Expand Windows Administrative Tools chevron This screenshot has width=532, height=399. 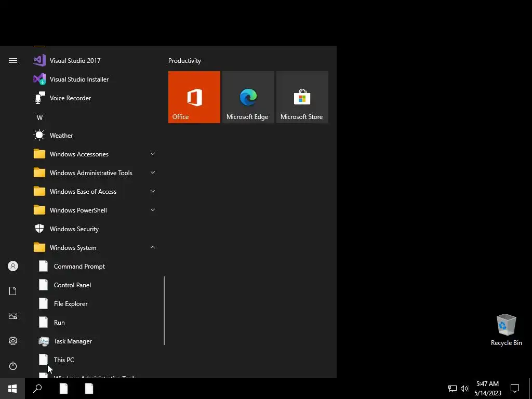click(x=153, y=172)
